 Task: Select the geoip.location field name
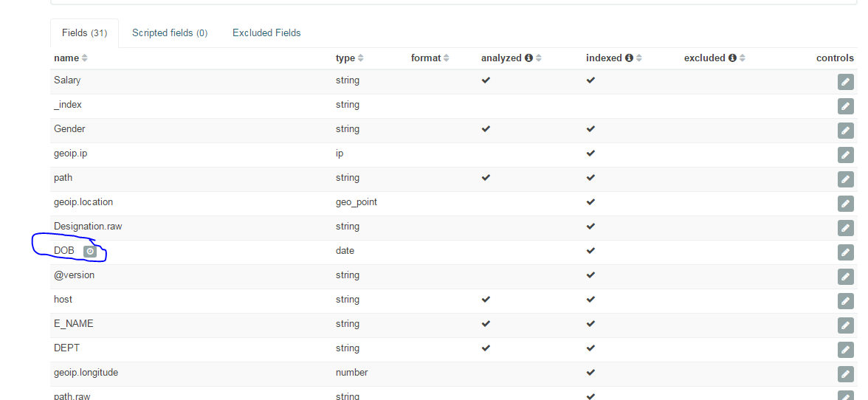tap(83, 201)
